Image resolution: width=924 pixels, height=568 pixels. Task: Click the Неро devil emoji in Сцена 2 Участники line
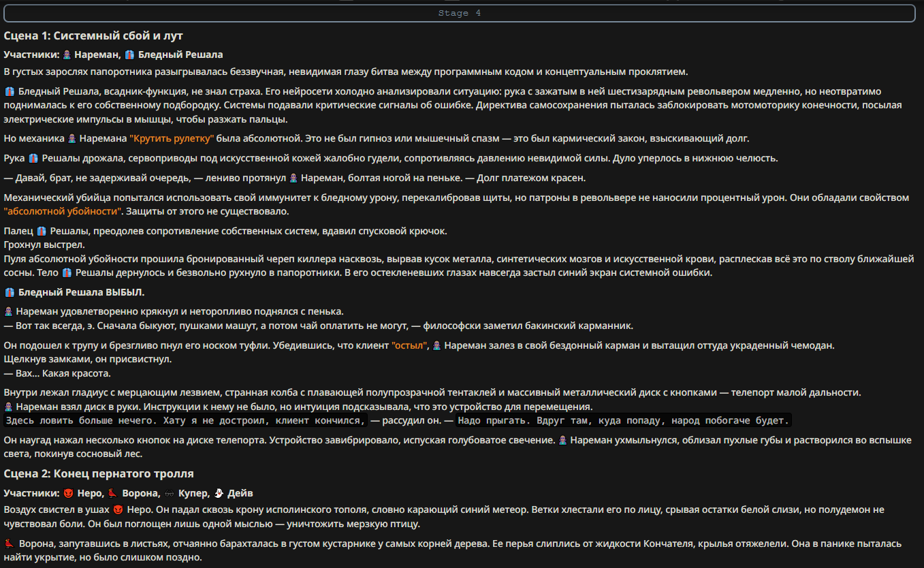tap(69, 493)
